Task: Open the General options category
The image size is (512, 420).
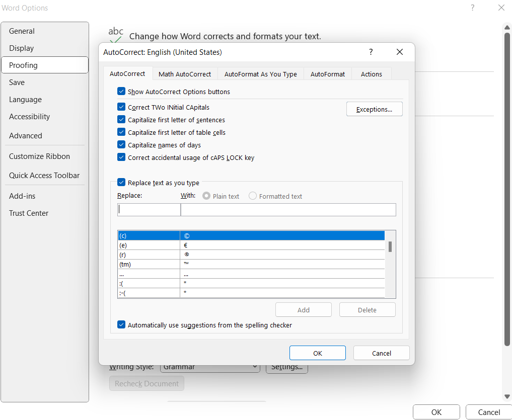Action: 45,31
